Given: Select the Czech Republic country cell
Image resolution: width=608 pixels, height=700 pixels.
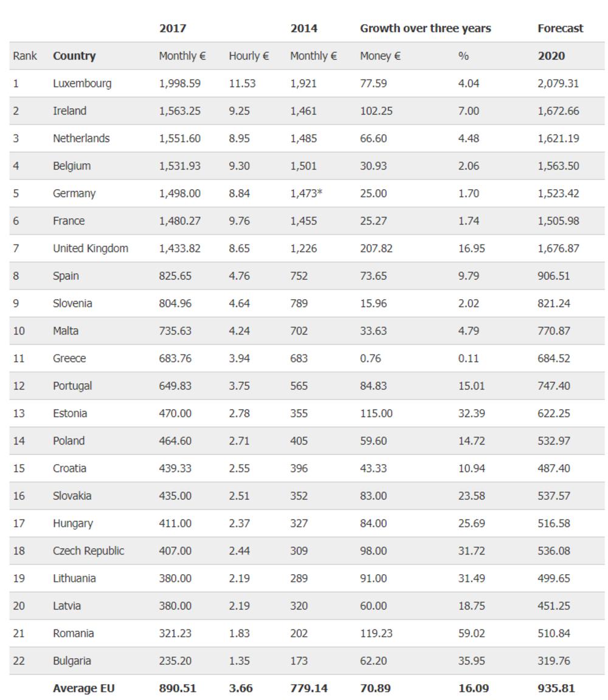Looking at the screenshot, I should [88, 550].
